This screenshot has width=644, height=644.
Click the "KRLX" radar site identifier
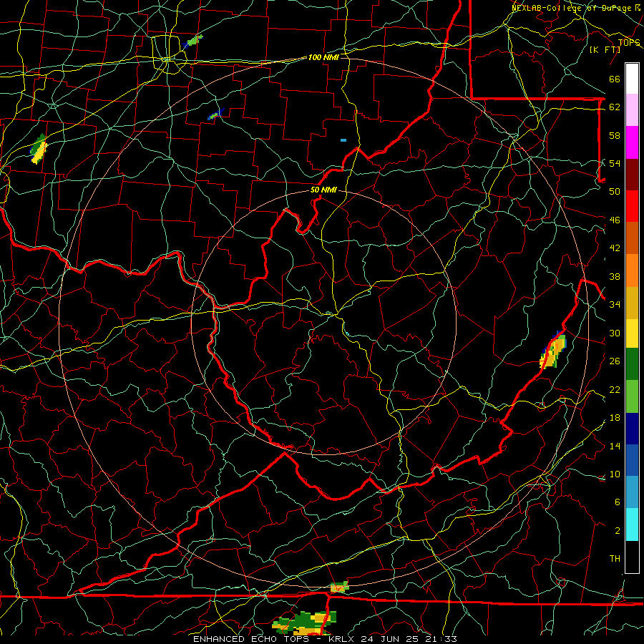(343, 639)
